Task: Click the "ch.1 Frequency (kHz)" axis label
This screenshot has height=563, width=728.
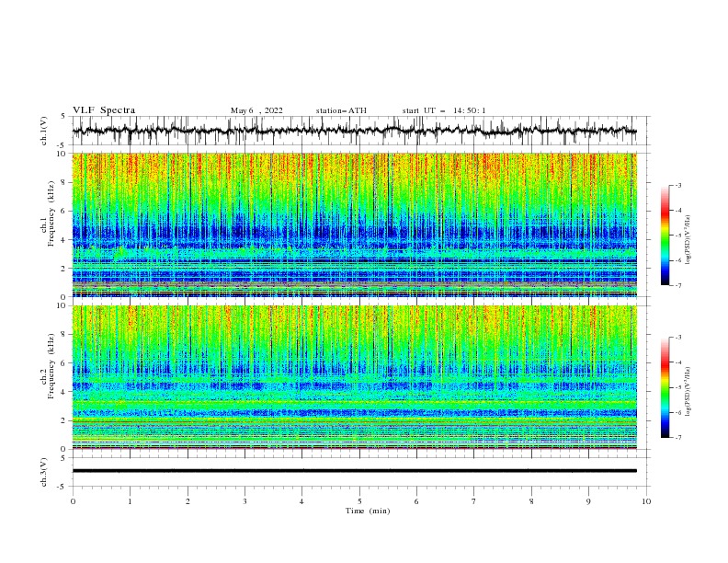Action: (x=47, y=213)
